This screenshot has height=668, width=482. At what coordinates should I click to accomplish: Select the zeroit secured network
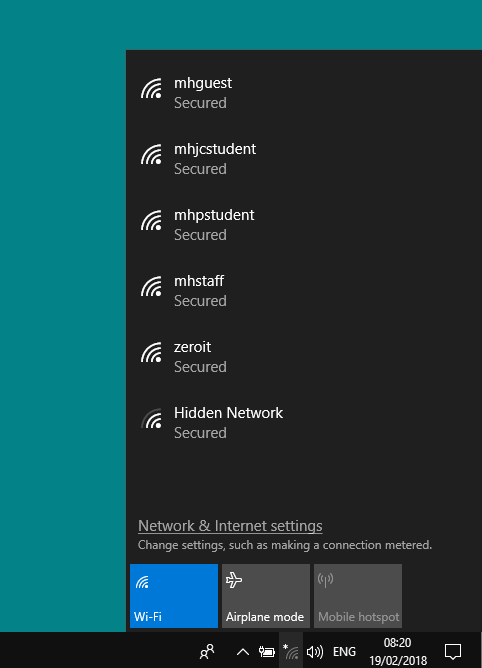coord(304,357)
